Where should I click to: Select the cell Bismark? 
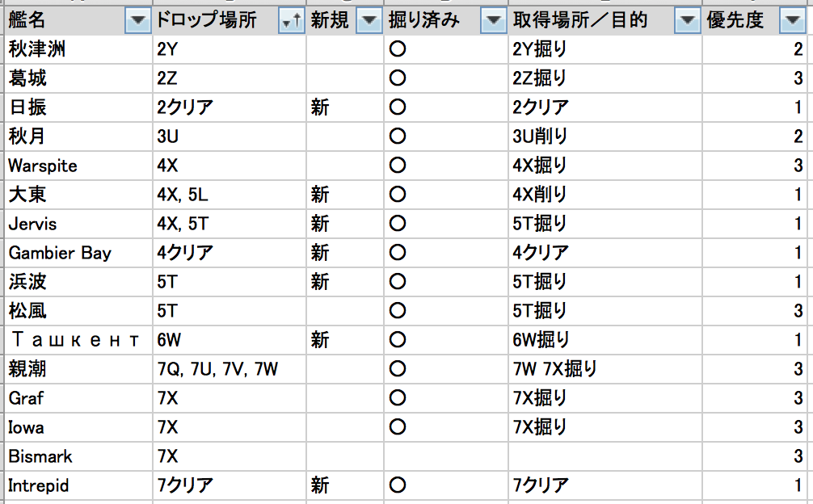click(78, 456)
